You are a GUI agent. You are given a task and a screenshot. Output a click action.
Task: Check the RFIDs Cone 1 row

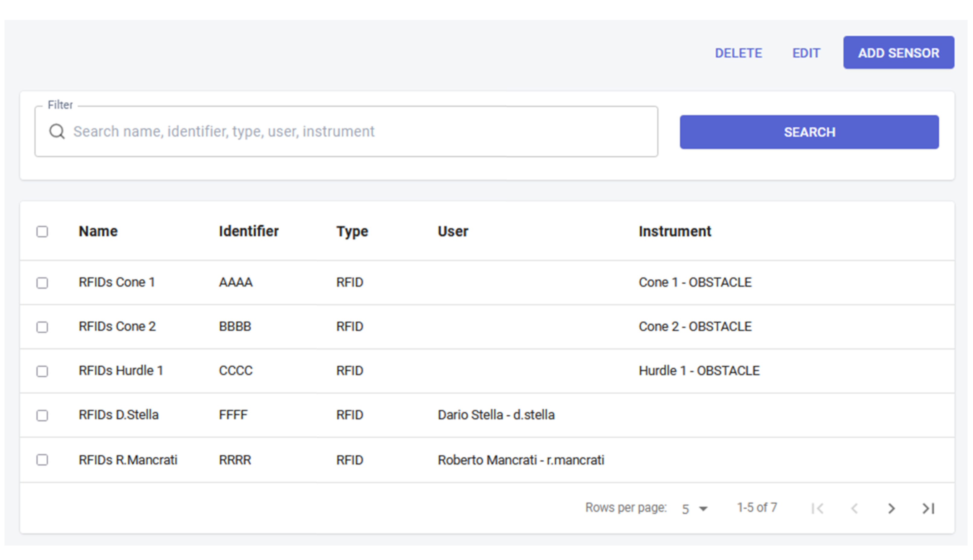point(42,283)
